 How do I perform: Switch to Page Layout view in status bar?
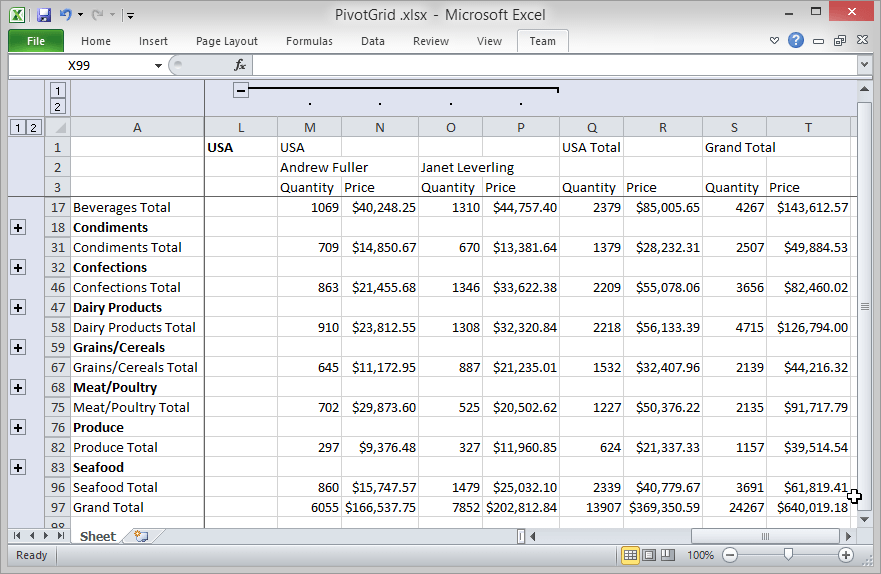click(650, 555)
